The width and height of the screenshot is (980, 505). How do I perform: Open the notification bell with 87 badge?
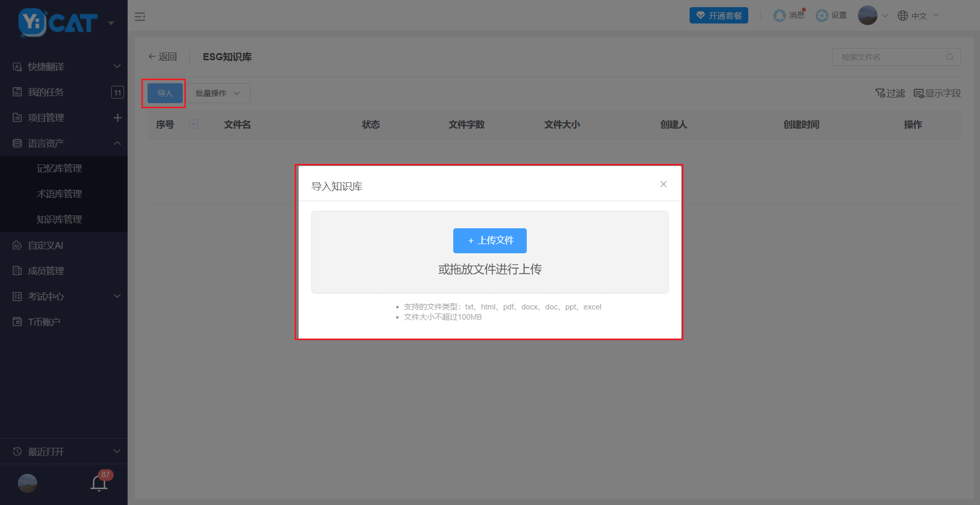100,483
